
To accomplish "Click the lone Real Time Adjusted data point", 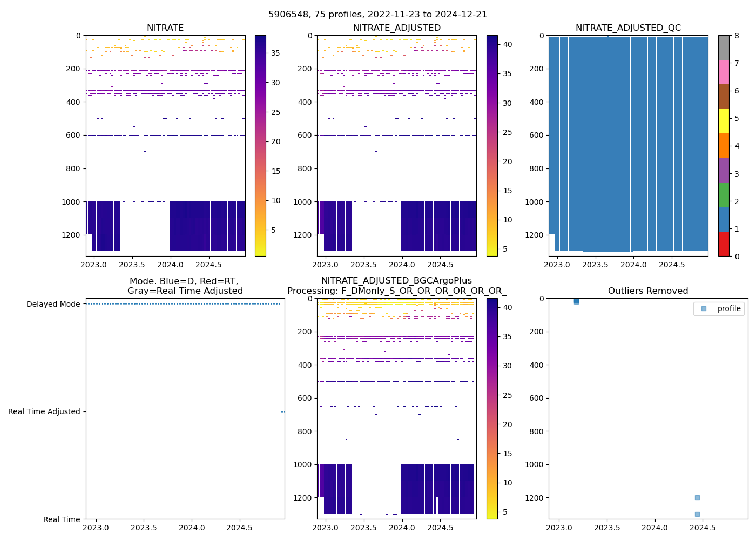I will [x=282, y=411].
